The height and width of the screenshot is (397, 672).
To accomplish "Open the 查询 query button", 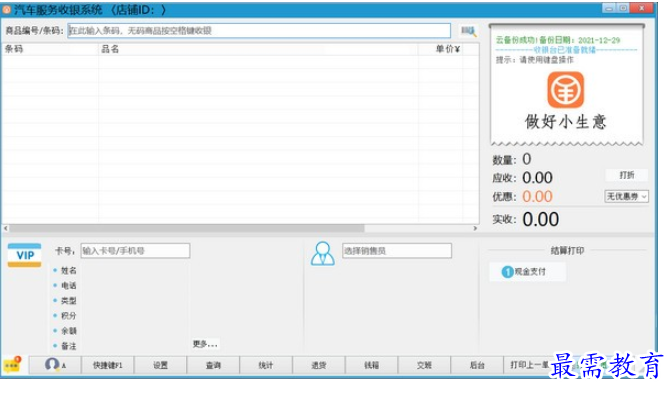I will point(213,365).
